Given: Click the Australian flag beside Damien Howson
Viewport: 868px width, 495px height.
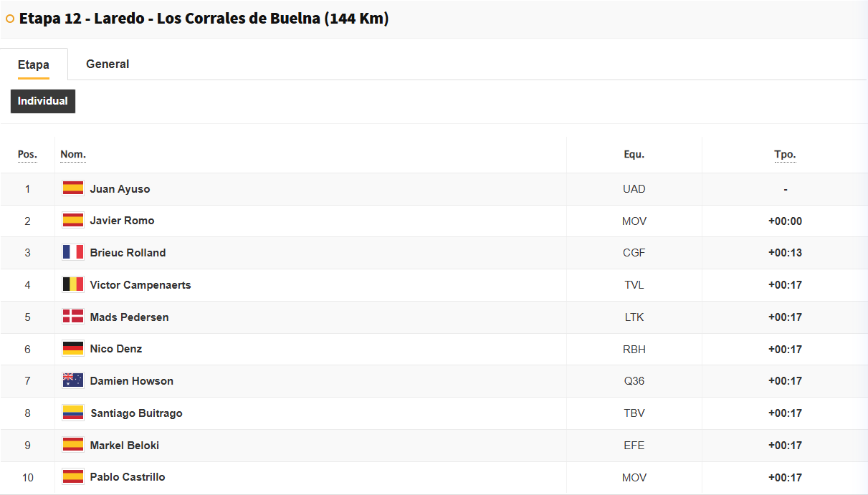Looking at the screenshot, I should coord(73,380).
